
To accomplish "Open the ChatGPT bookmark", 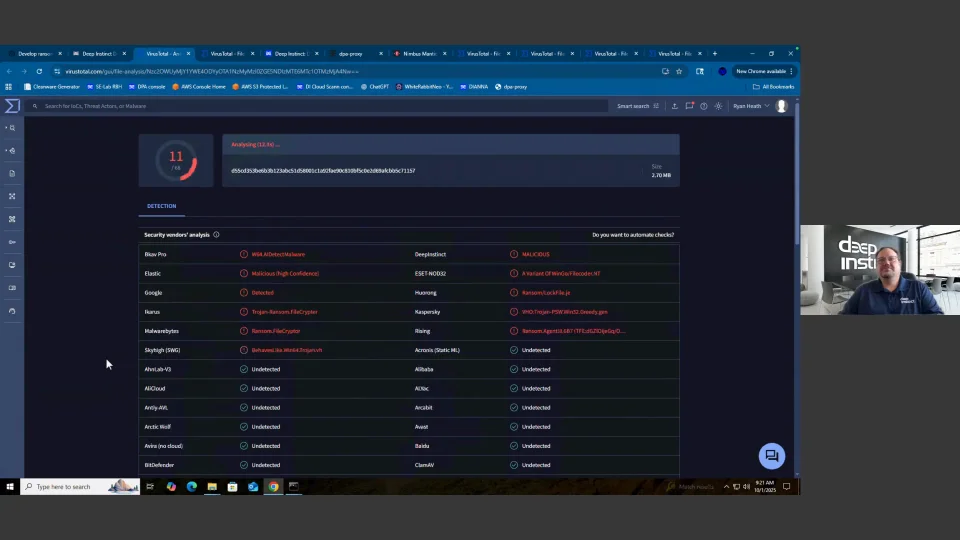I will 375,87.
